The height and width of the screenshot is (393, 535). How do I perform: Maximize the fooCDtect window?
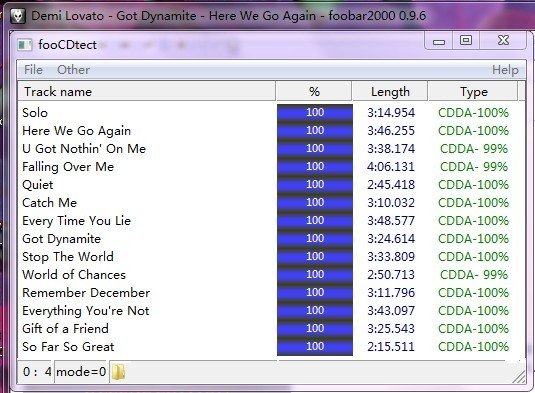466,41
